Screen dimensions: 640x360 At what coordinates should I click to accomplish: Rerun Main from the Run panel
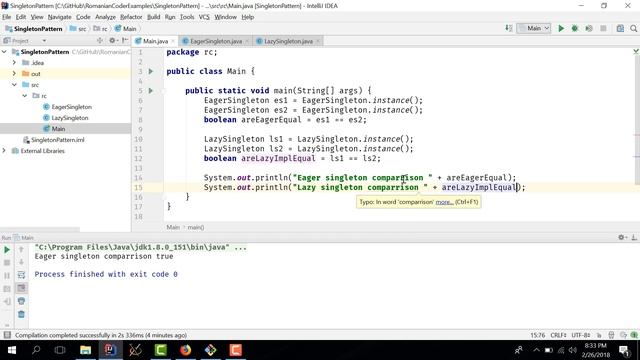point(7,249)
